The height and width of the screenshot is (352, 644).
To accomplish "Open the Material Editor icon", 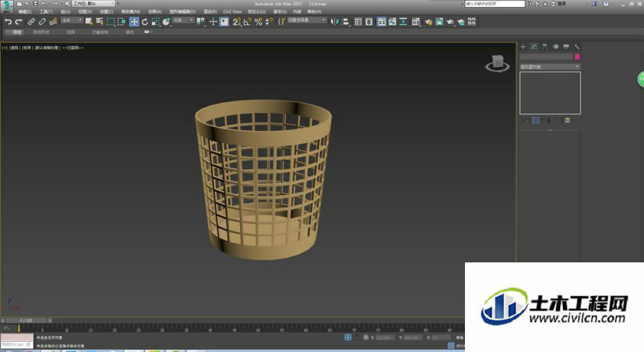I will 416,22.
